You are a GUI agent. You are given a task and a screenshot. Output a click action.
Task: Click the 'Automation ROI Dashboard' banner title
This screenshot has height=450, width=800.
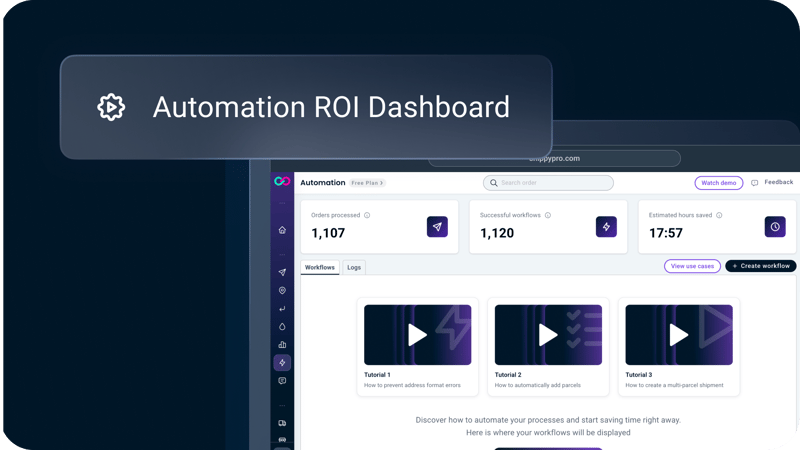(331, 107)
